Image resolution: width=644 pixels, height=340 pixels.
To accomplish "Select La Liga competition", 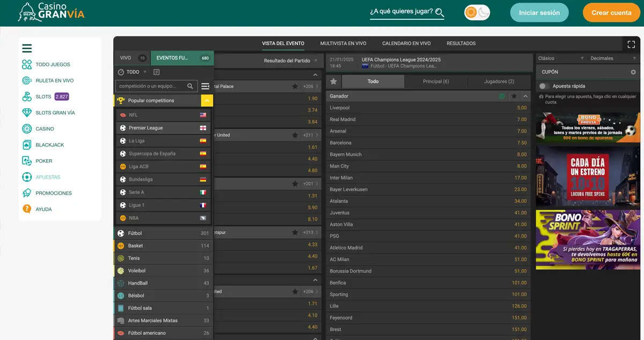I will [163, 141].
